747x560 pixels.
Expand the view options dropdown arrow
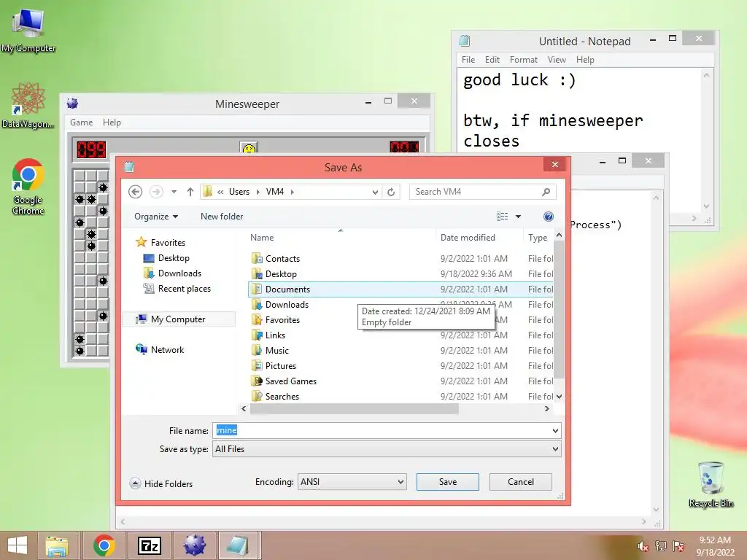(519, 217)
